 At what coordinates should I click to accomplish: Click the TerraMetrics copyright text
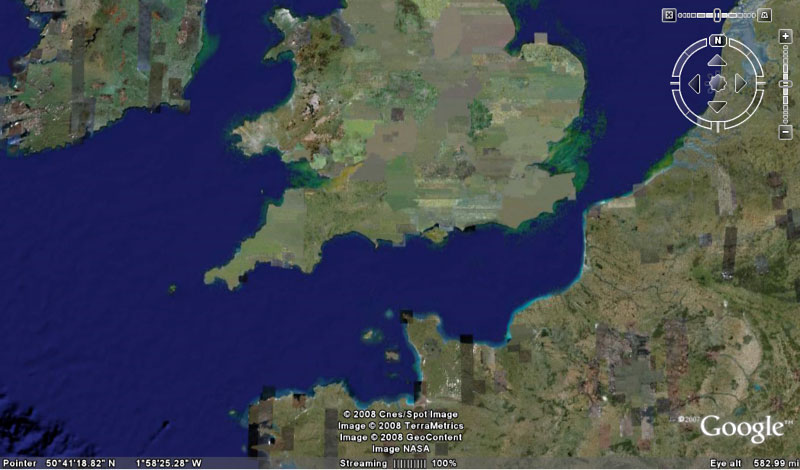(400, 425)
